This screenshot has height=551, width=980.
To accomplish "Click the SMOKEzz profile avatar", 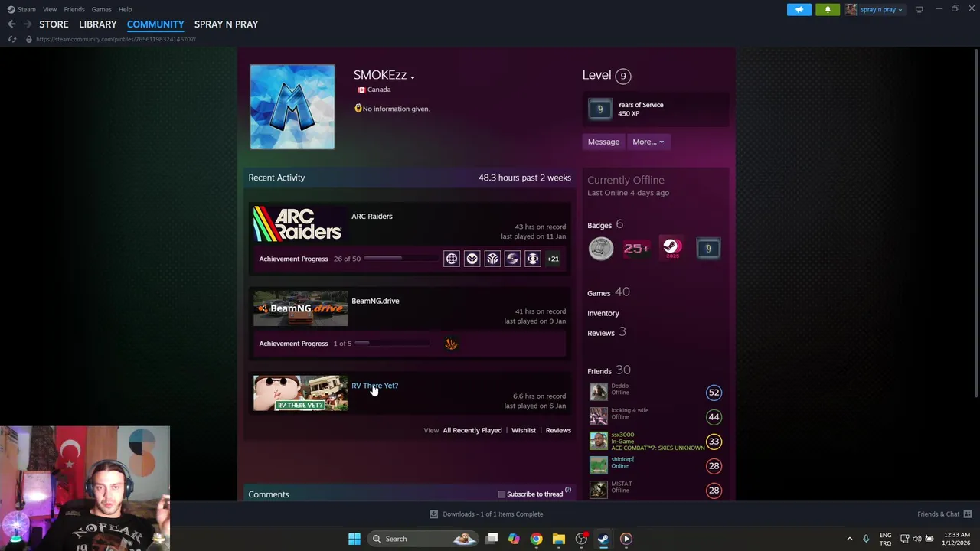I will tap(292, 107).
